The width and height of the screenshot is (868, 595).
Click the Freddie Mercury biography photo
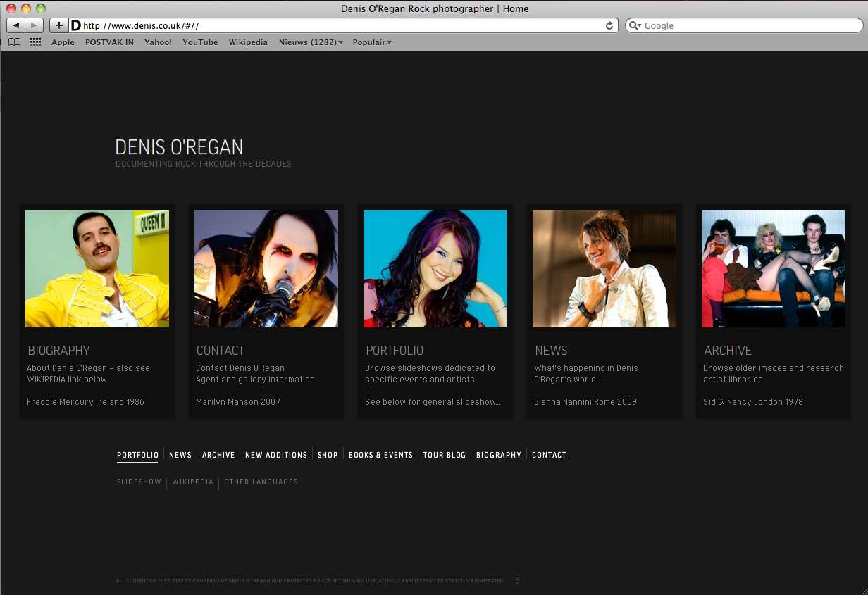97,268
